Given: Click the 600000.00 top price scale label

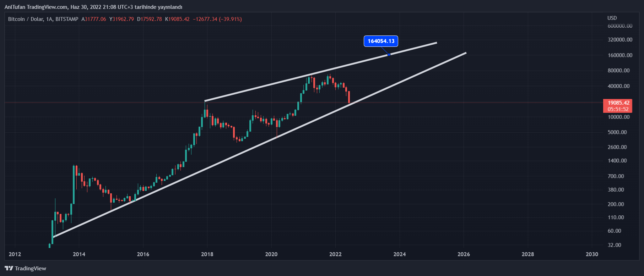Looking at the screenshot, I should [x=620, y=26].
